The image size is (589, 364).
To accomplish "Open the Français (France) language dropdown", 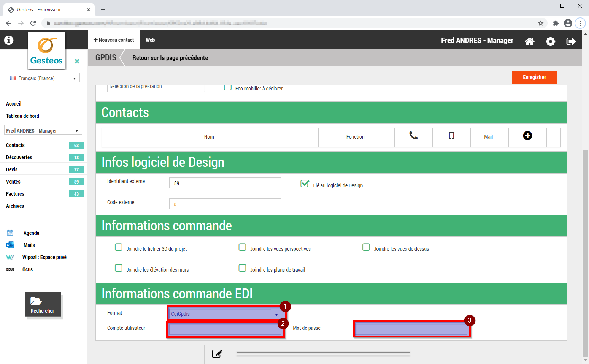I will click(44, 78).
